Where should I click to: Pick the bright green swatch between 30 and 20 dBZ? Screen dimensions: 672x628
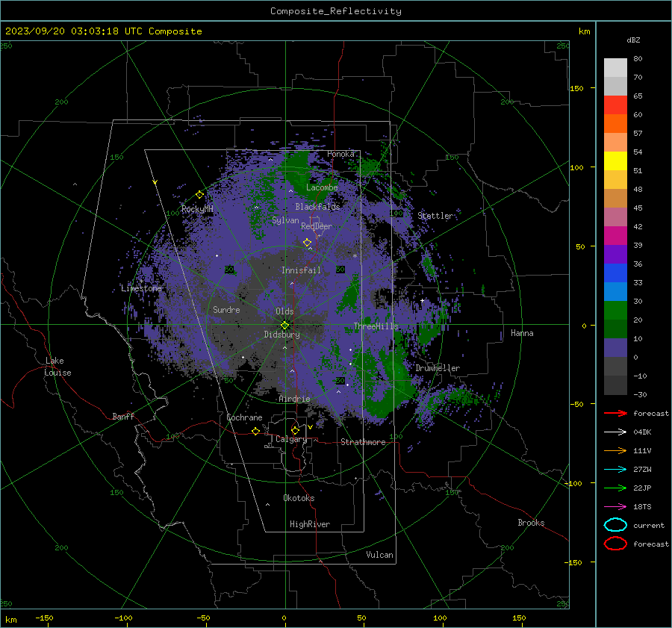point(615,311)
